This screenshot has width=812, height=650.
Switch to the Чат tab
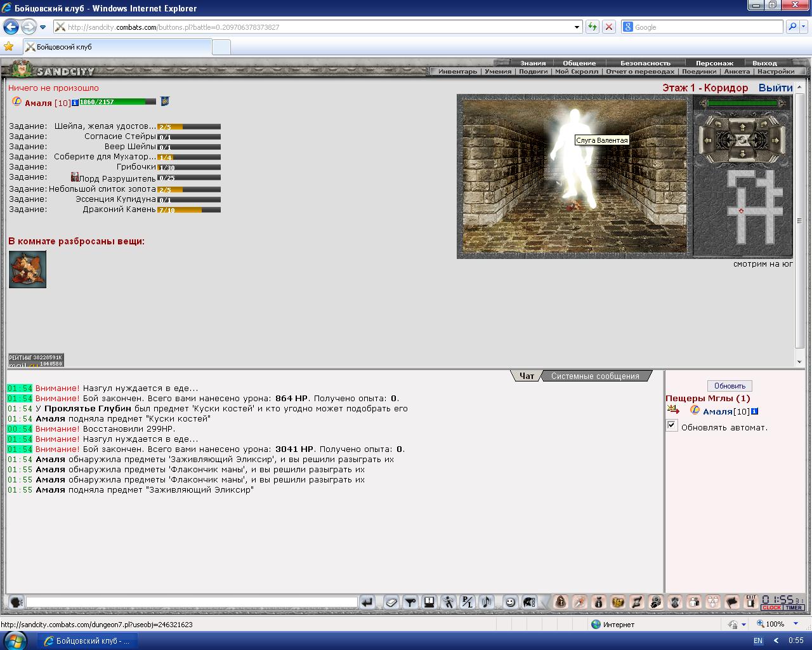(x=527, y=376)
